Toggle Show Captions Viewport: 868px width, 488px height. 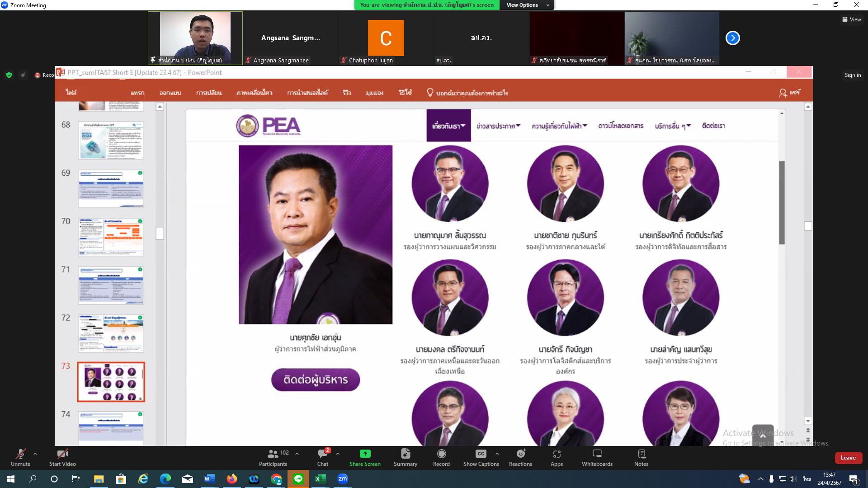pyautogui.click(x=481, y=457)
